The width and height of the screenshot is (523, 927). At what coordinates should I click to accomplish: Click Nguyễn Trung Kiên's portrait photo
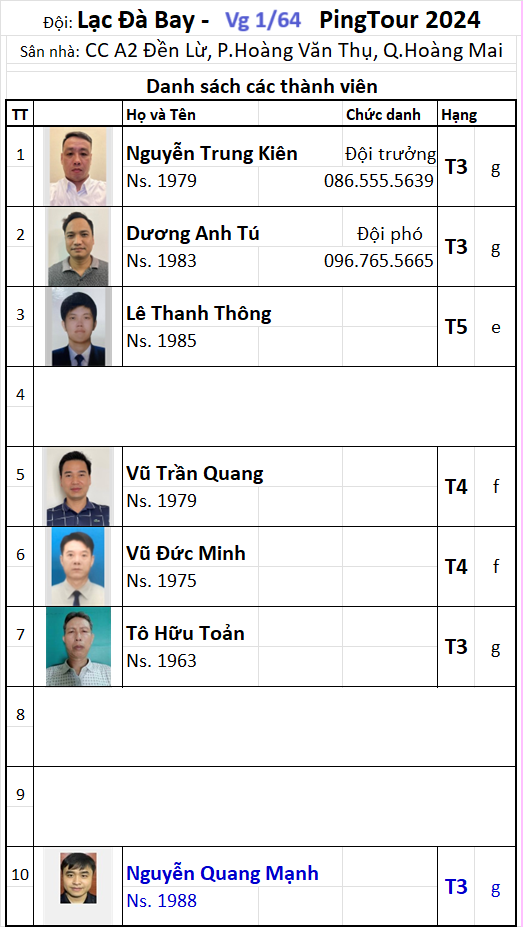coord(79,166)
